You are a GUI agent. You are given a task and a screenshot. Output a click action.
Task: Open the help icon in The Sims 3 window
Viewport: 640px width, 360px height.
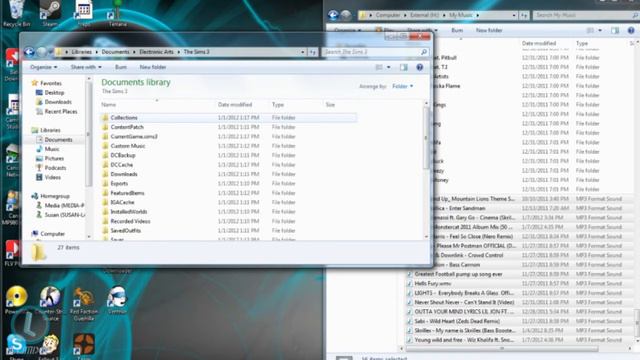[419, 67]
